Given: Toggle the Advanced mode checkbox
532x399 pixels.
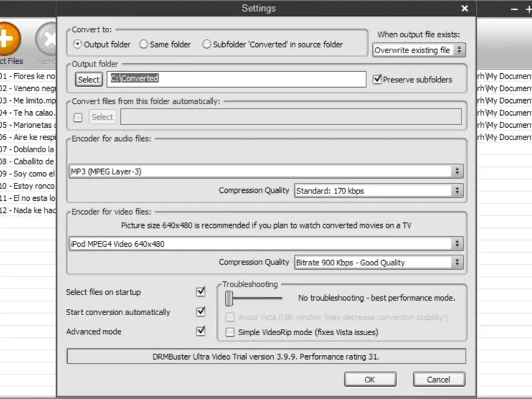Looking at the screenshot, I should tap(201, 331).
